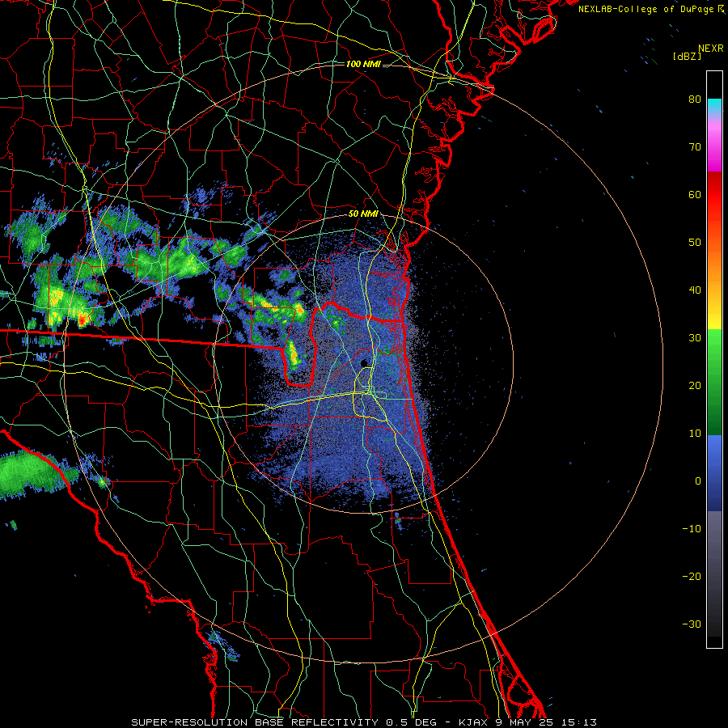Click the '50 NMI' range ring label

click(363, 214)
